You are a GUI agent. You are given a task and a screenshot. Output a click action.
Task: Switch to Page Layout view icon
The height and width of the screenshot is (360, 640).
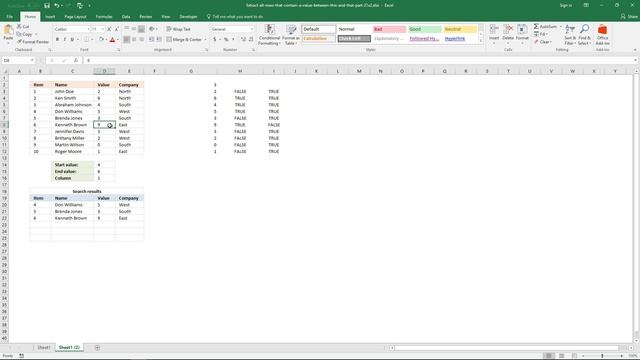[x=562, y=356]
